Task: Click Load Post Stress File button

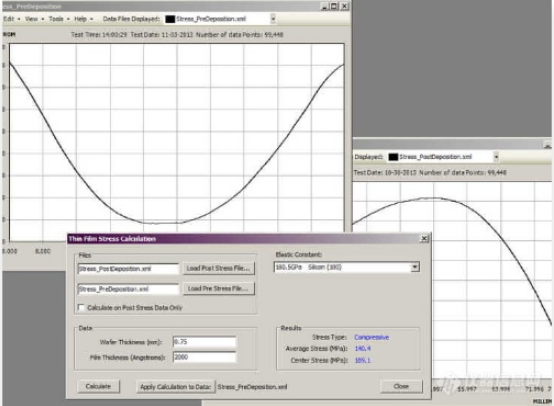Action: 218,268
